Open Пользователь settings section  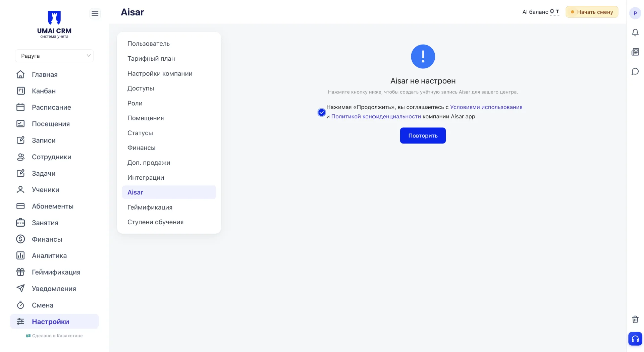tap(169, 44)
